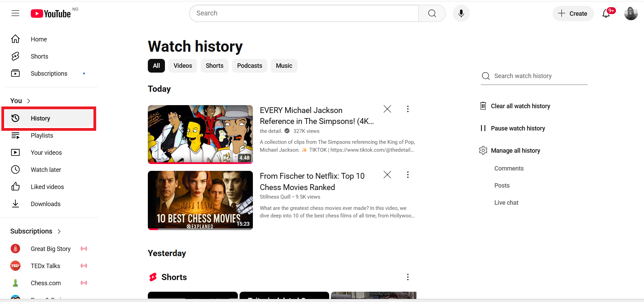This screenshot has height=302, width=644.
Task: Remove chess movies video from history
Action: [387, 175]
